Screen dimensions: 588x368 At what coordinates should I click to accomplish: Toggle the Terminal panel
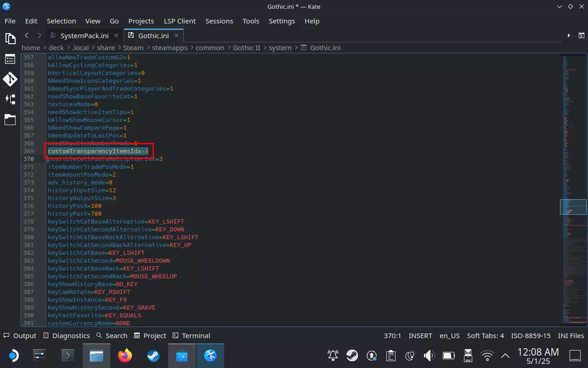point(191,336)
